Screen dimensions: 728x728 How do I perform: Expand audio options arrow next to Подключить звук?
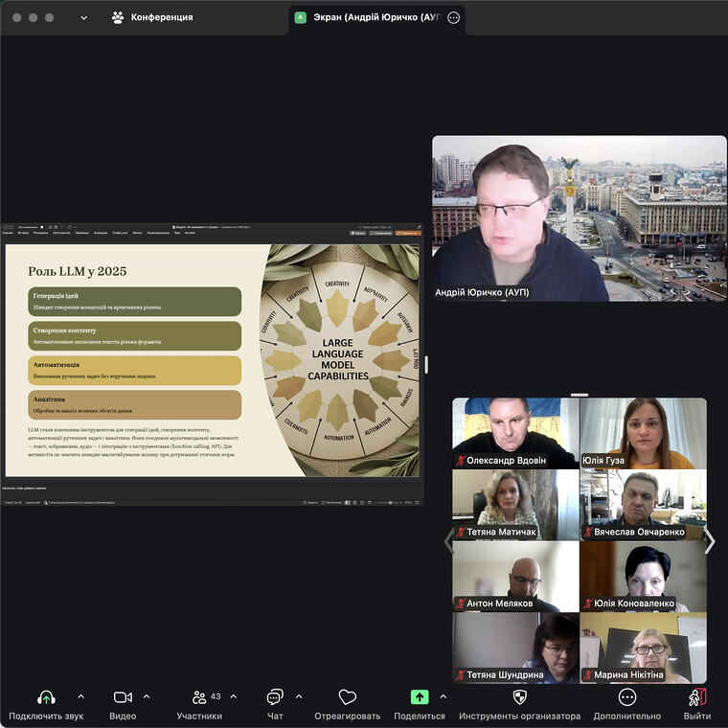click(x=80, y=696)
